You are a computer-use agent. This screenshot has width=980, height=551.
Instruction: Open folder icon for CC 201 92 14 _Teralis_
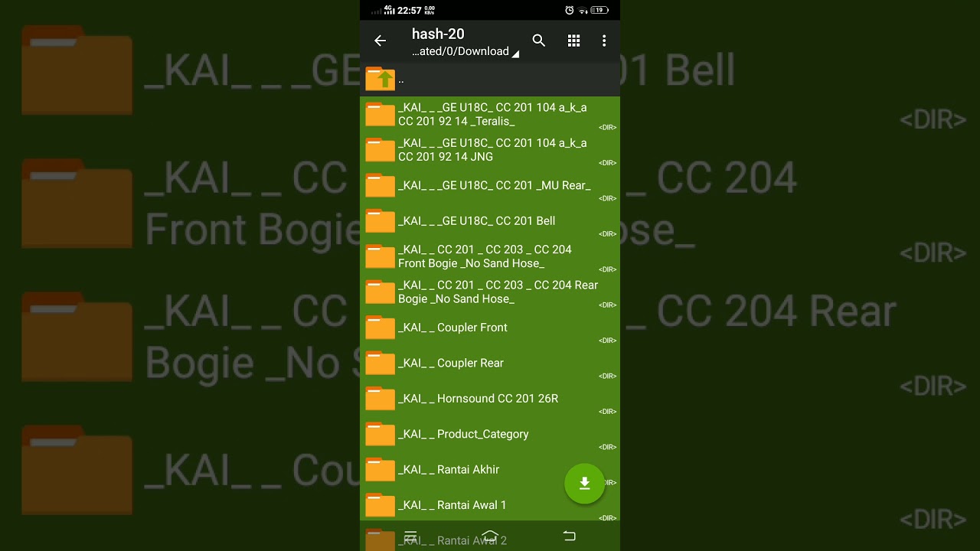(380, 114)
